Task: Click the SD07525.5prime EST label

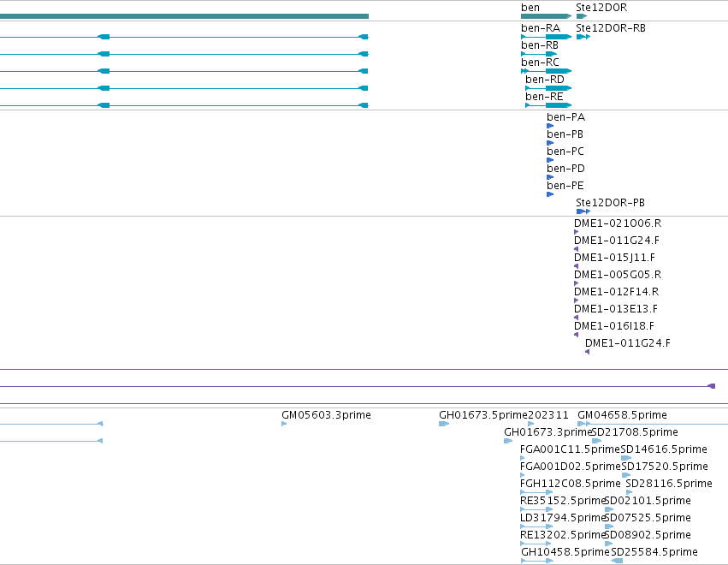Action: (x=648, y=518)
